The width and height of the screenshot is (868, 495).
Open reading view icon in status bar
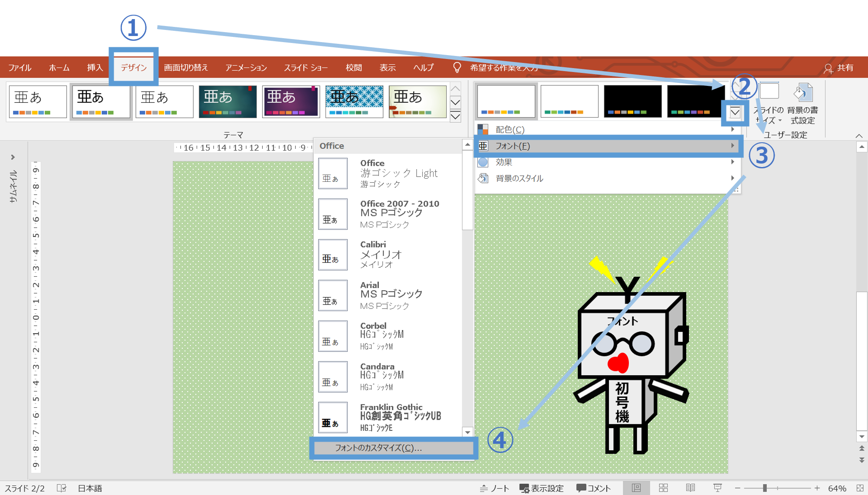pos(690,488)
